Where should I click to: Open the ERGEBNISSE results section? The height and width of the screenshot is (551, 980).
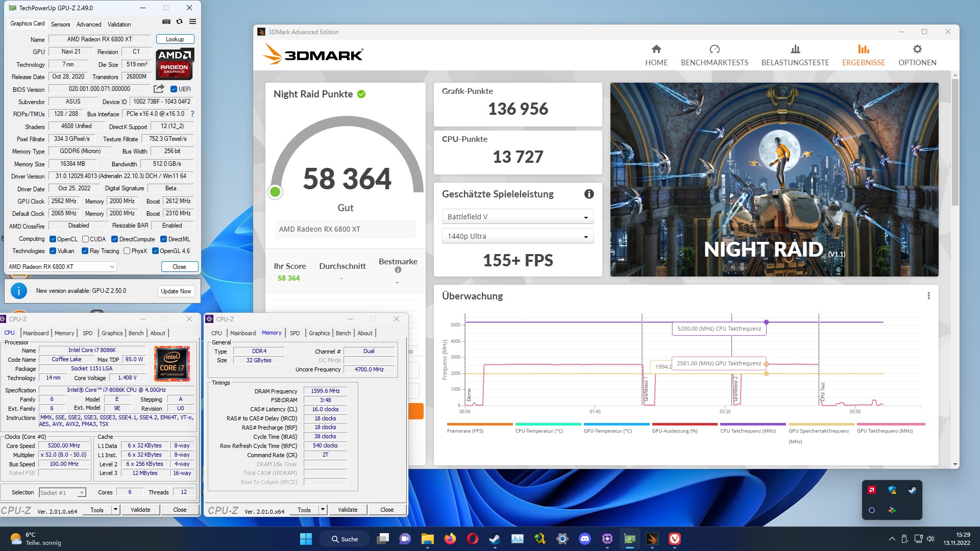(864, 56)
